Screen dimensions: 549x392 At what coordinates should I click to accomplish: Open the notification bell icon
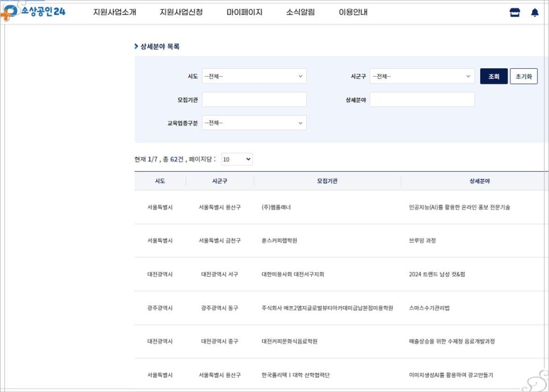(x=535, y=12)
